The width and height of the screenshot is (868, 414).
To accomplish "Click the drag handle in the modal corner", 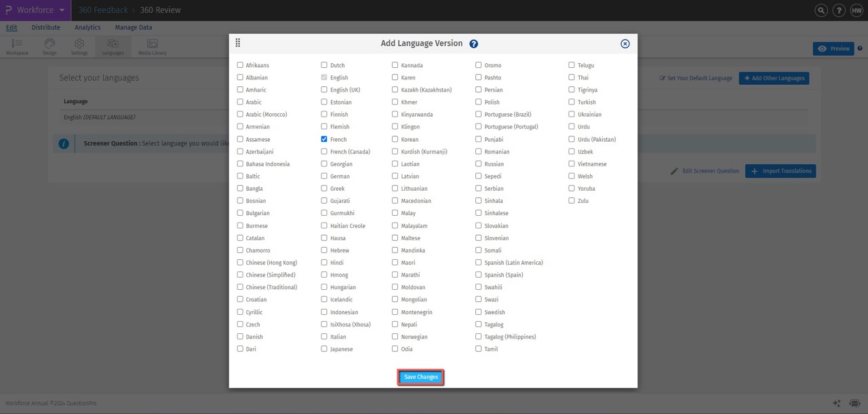I will coord(238,42).
